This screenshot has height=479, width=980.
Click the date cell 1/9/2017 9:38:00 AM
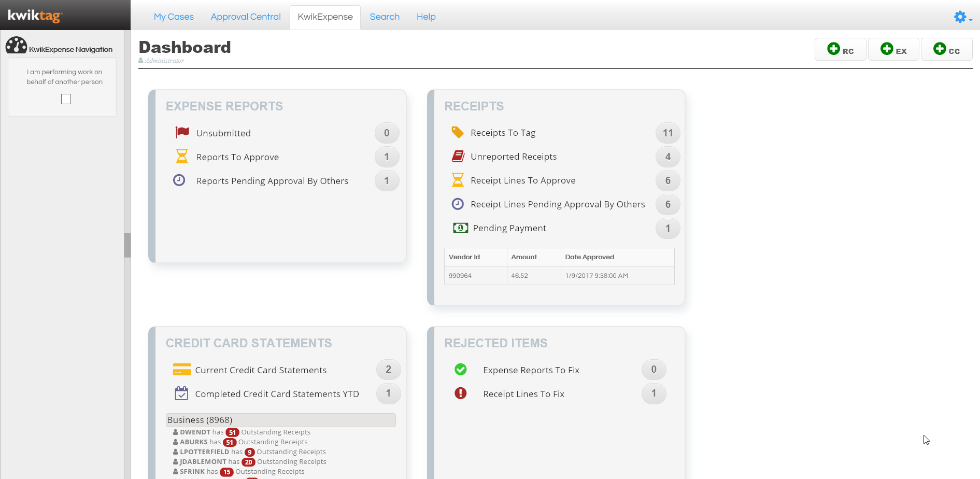tap(617, 276)
